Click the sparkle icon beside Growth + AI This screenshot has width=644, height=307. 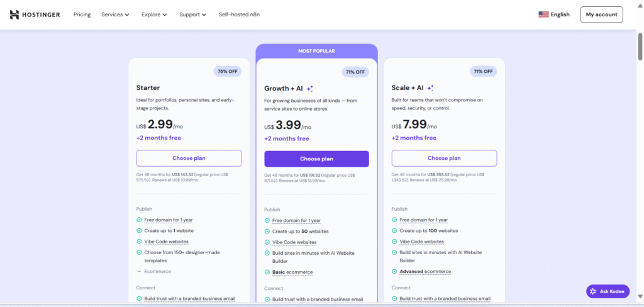click(x=310, y=89)
